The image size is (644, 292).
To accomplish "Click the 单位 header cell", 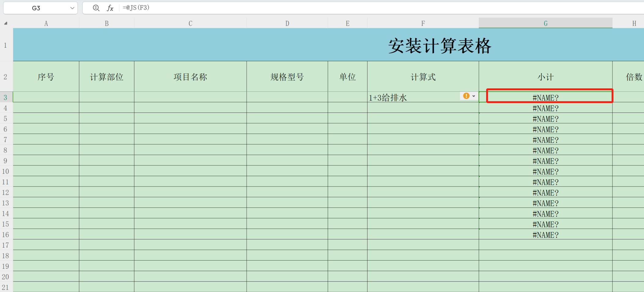I will [x=348, y=77].
